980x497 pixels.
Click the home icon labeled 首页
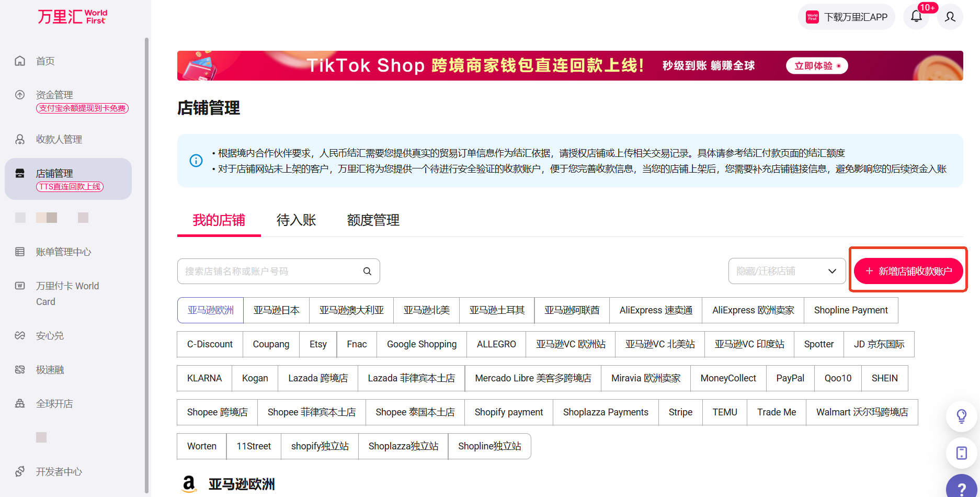click(x=20, y=61)
